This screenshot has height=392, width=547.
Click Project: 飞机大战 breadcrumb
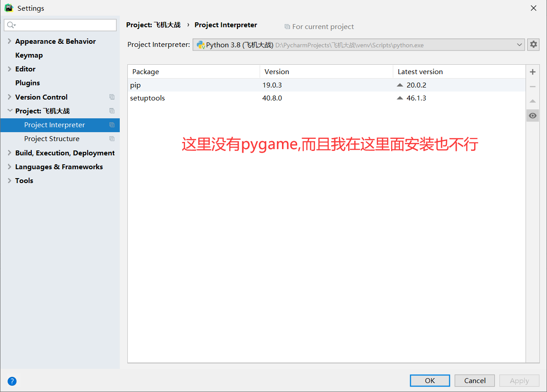click(x=153, y=25)
